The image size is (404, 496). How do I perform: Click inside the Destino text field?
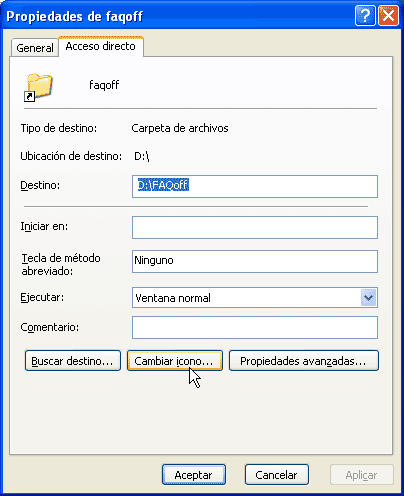(x=255, y=186)
